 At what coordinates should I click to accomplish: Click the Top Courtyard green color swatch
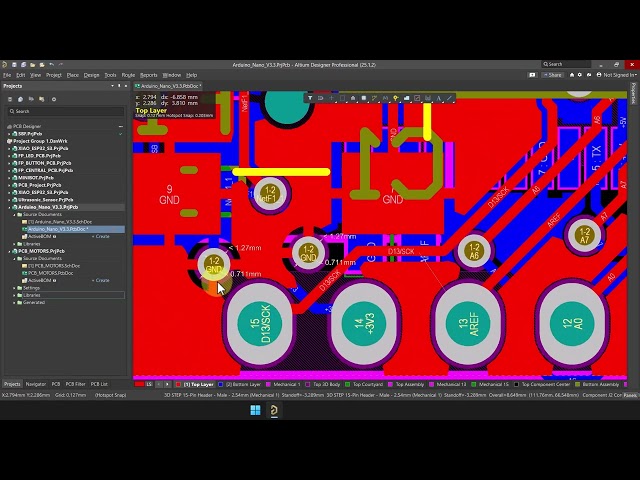click(x=348, y=384)
